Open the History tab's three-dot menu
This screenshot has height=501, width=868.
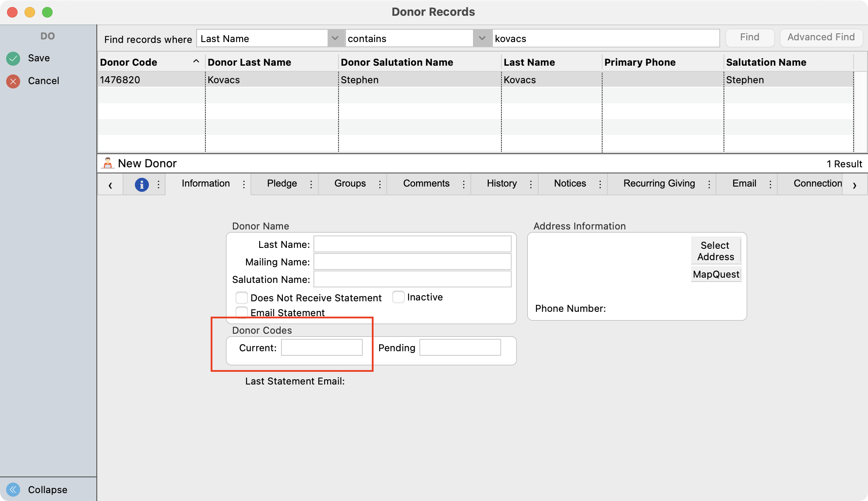click(x=531, y=184)
